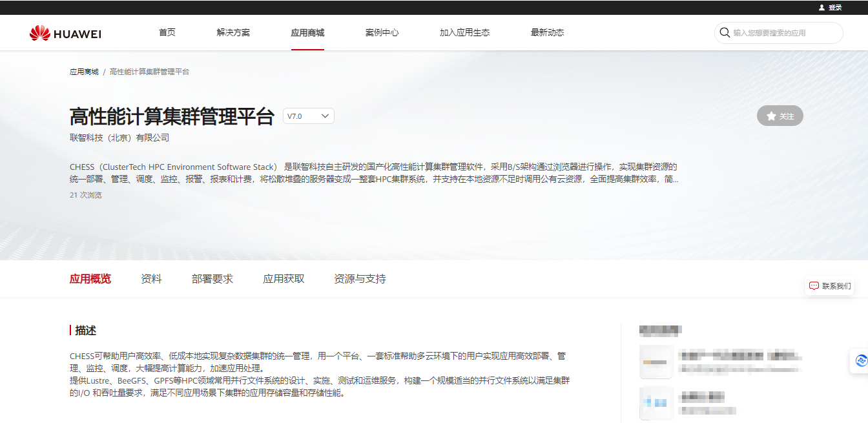
Task: Click the 21 次浏览 view count
Action: coord(86,195)
